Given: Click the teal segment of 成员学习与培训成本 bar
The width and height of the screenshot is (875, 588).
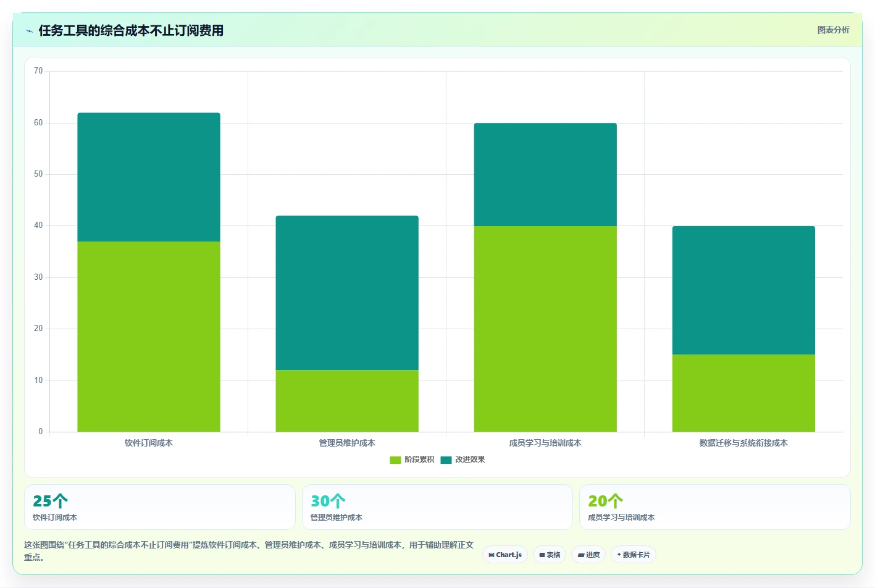Looking at the screenshot, I should coord(545,175).
